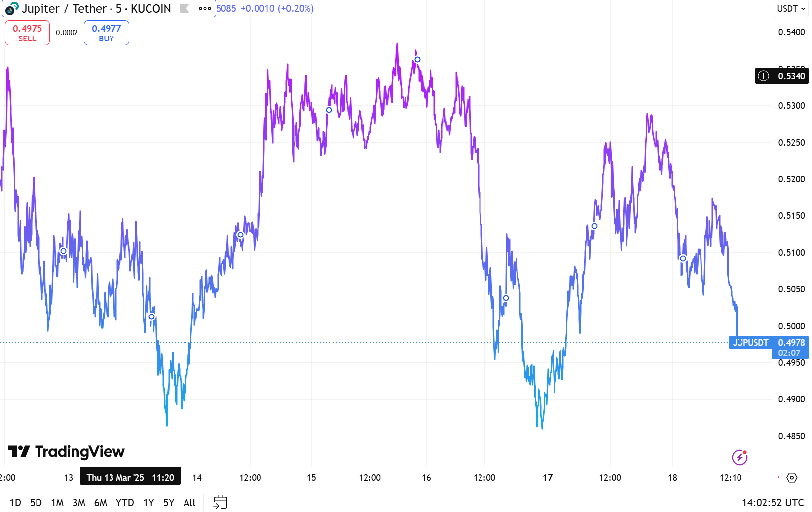
Task: Click the Thu 13 Mar '25 11:20 date label
Action: point(130,477)
